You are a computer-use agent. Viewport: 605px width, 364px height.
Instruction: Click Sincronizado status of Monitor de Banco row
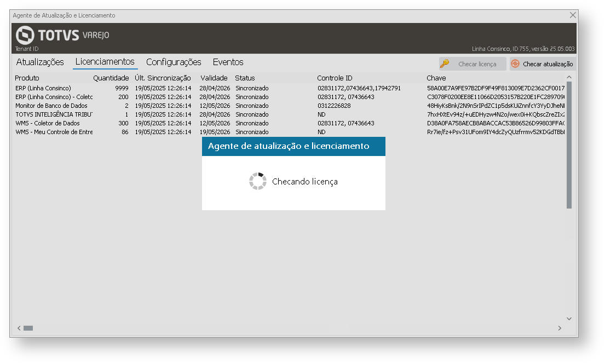tap(252, 106)
